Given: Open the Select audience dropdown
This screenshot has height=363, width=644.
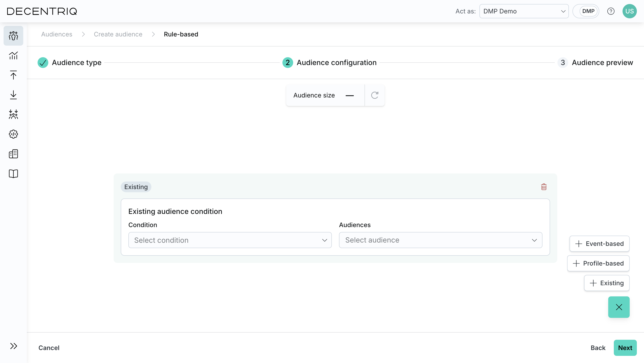Looking at the screenshot, I should pos(441,240).
